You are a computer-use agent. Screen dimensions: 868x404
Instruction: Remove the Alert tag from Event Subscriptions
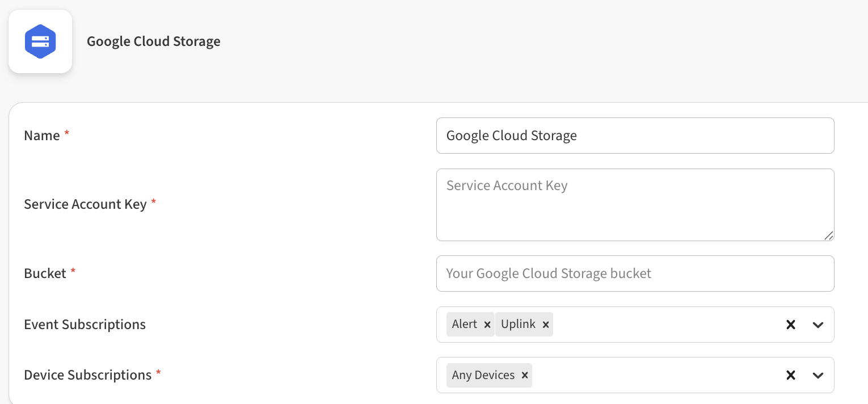point(487,325)
